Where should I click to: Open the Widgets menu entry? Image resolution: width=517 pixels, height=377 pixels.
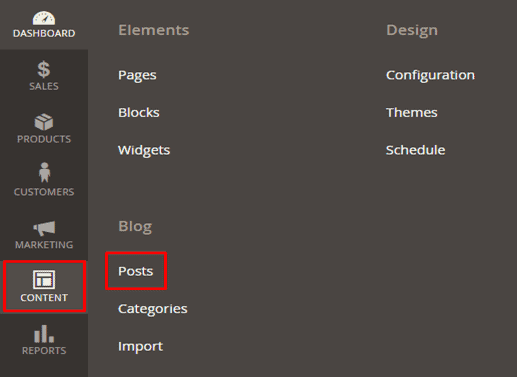click(144, 150)
